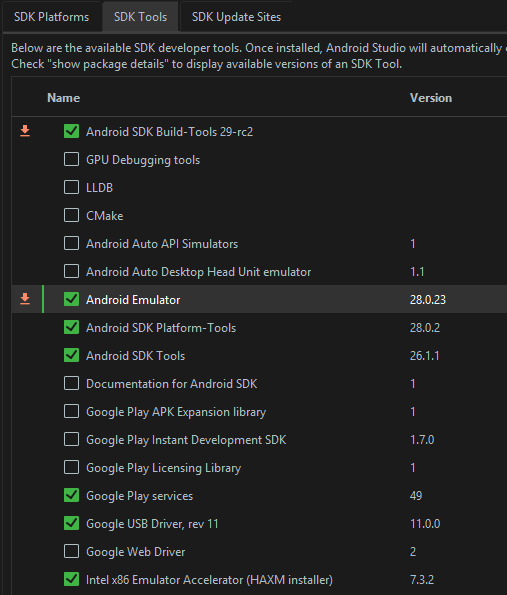507x595 pixels.
Task: Open the SDK Update Sites tab
Action: coord(236,17)
